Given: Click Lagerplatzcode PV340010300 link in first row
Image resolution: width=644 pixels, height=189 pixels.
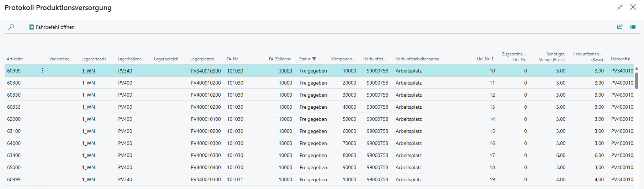Looking at the screenshot, I should click(x=206, y=71).
